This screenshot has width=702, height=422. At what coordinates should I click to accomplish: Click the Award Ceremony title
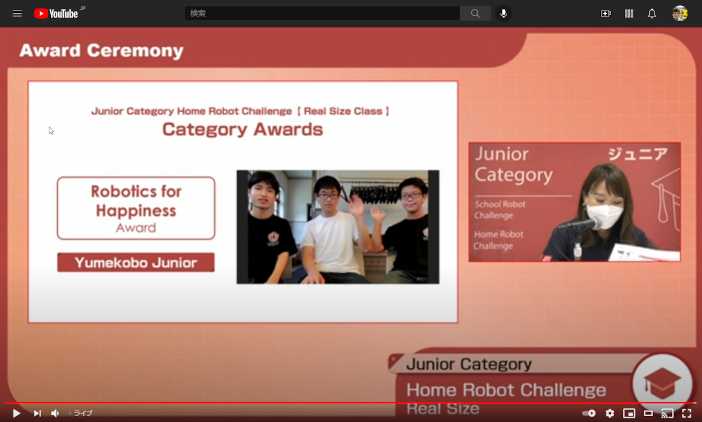(101, 51)
